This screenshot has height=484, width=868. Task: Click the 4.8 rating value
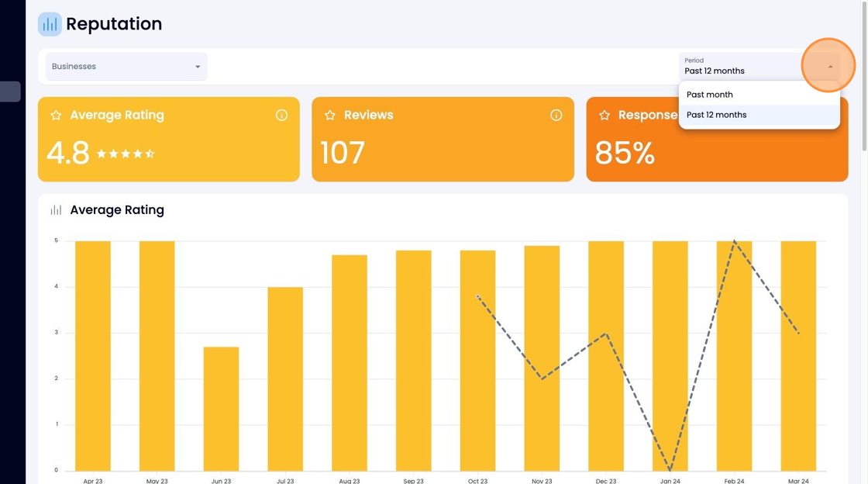pyautogui.click(x=67, y=153)
